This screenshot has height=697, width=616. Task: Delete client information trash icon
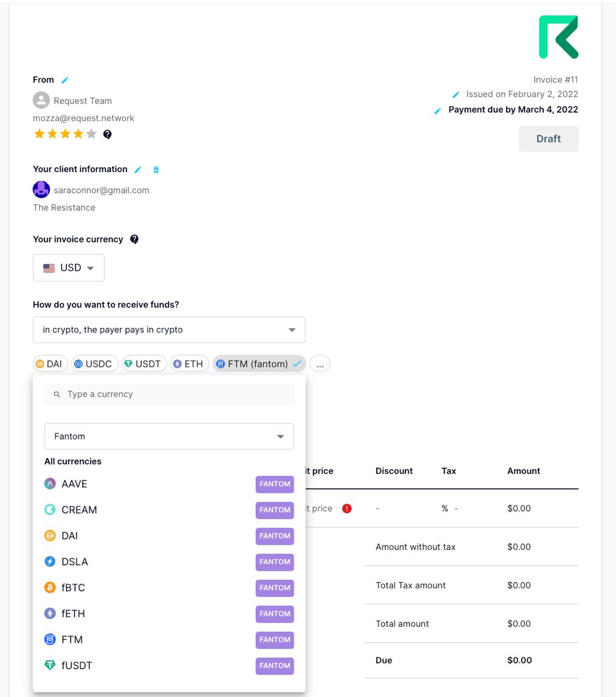[x=156, y=169]
